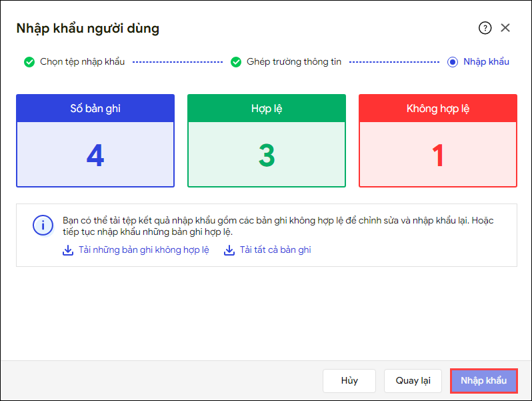Open the Tải tất cả bản ghi link
This screenshot has height=401, width=532.
tap(276, 250)
